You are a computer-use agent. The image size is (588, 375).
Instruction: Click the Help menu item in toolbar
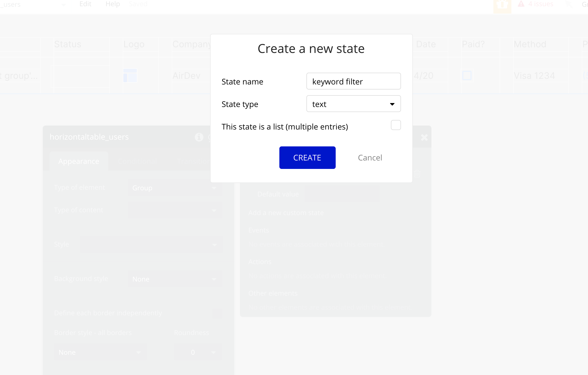113,4
